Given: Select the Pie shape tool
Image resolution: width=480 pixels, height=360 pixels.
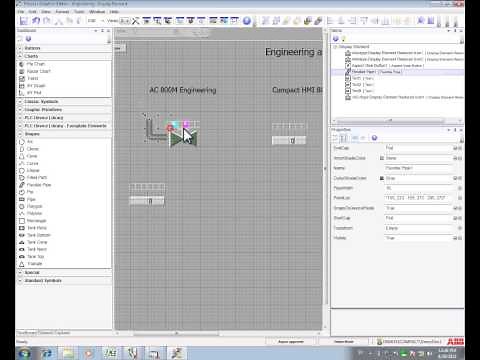Looking at the screenshot, I should pos(30,192).
